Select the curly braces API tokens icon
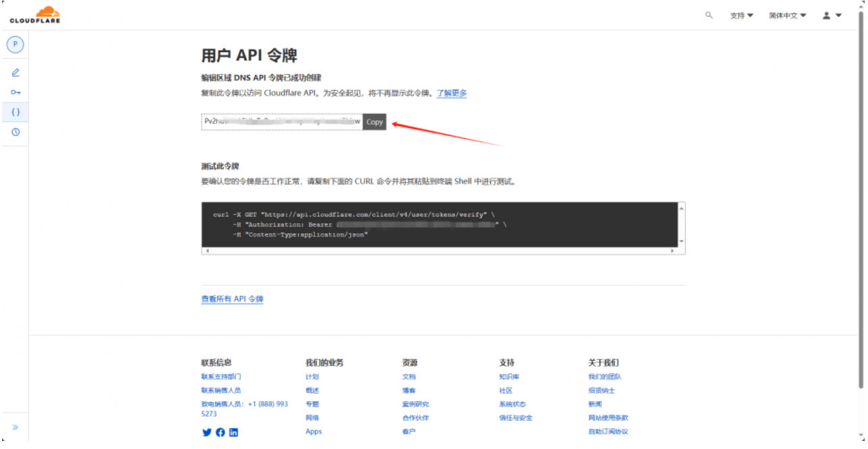 click(x=16, y=112)
